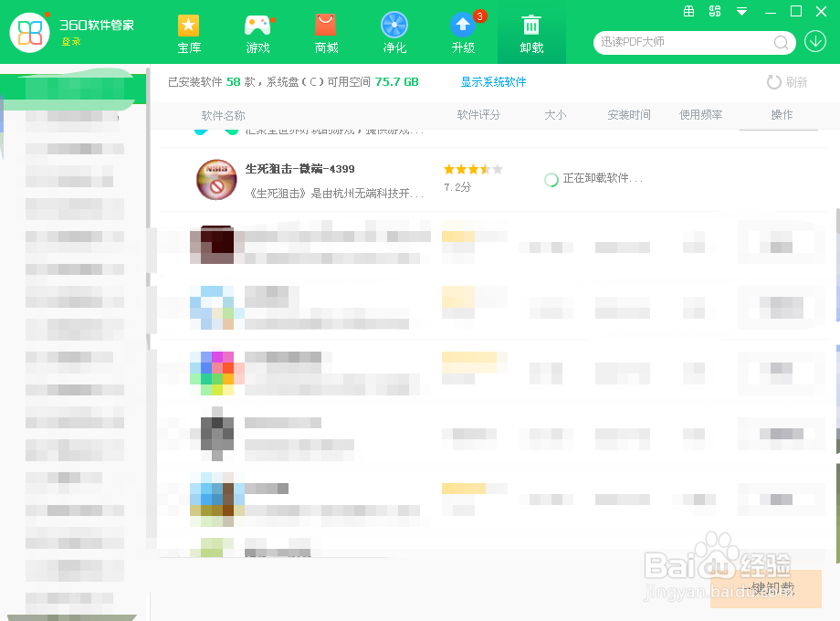Click the magnifier icon in the search box
Viewport: 840px width, 621px height.
(x=782, y=43)
